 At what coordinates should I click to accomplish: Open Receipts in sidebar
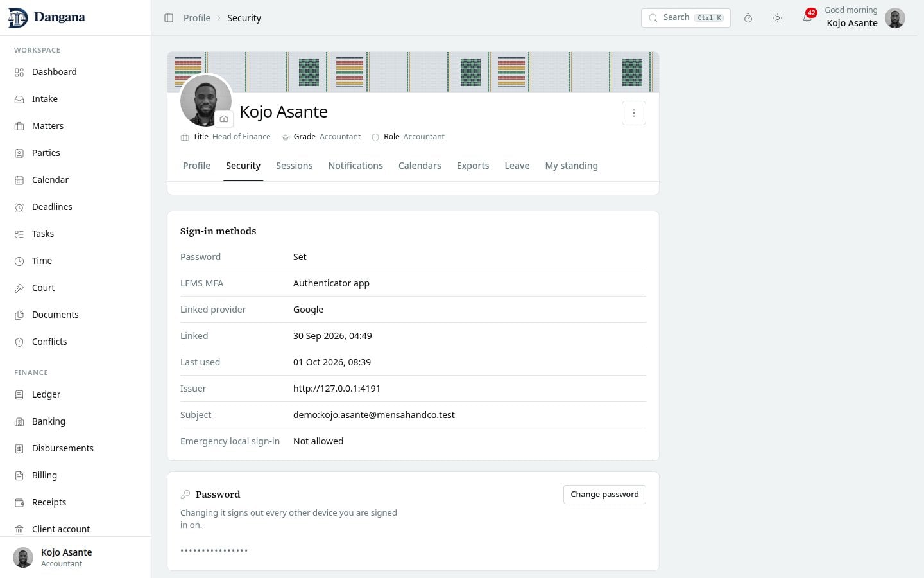pos(75,502)
